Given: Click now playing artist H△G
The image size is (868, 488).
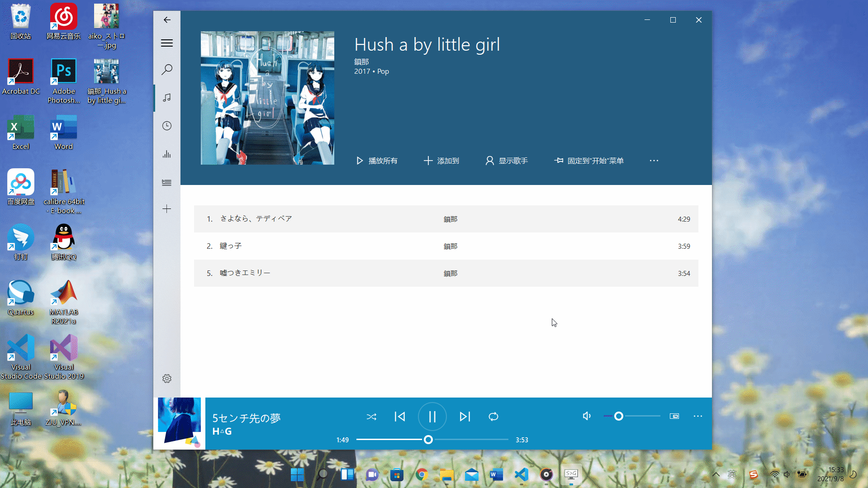Looking at the screenshot, I should point(222,431).
